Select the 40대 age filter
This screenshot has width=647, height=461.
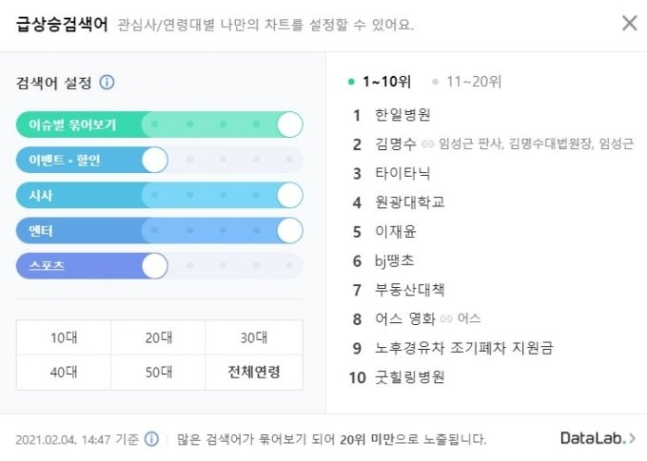click(63, 373)
